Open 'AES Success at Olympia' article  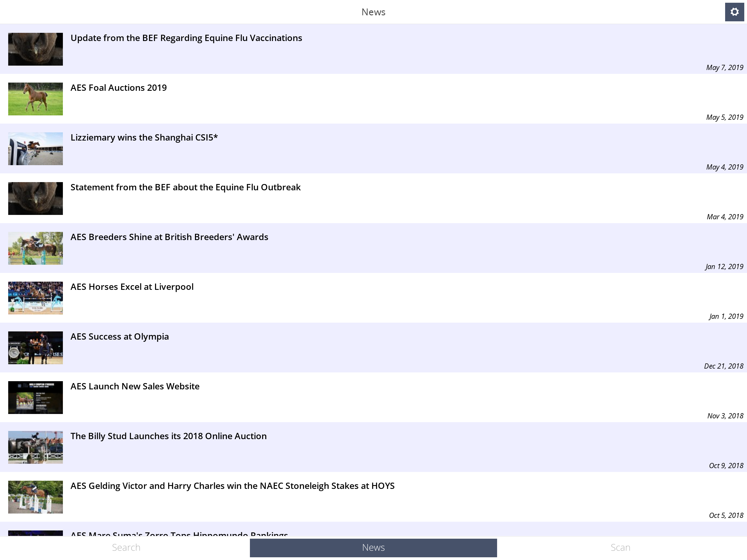coord(373,348)
